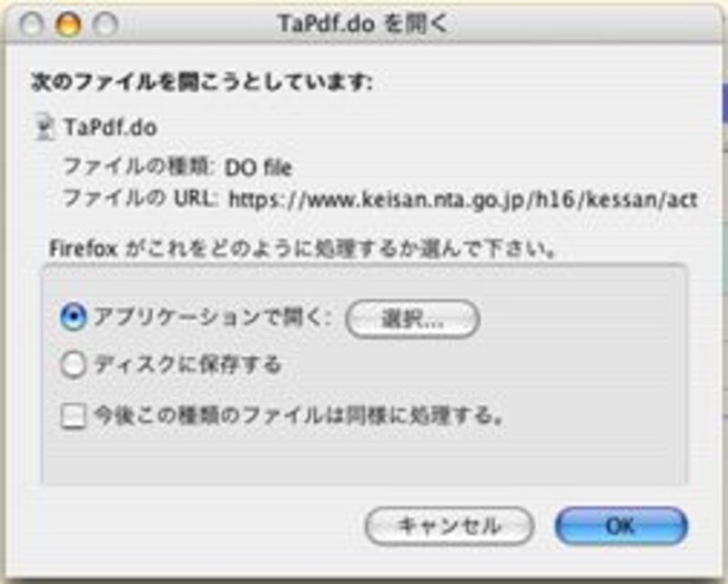This screenshot has width=728, height=584.
Task: Click the file URL text
Action: pos(463,199)
